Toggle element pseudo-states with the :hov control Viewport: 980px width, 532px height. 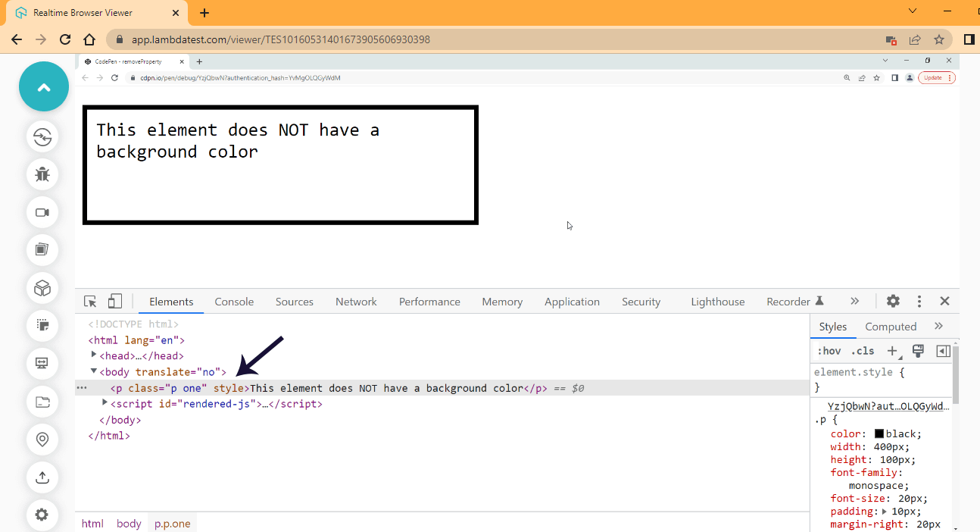coord(829,350)
